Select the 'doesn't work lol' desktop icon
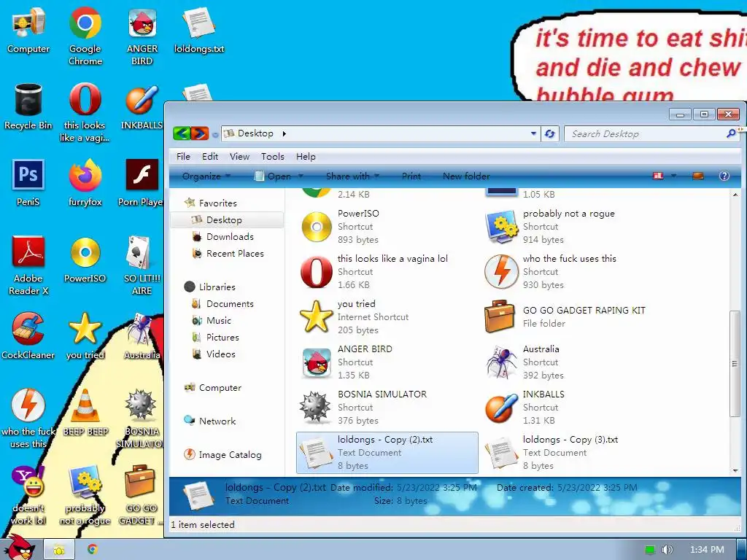 pyautogui.click(x=28, y=495)
